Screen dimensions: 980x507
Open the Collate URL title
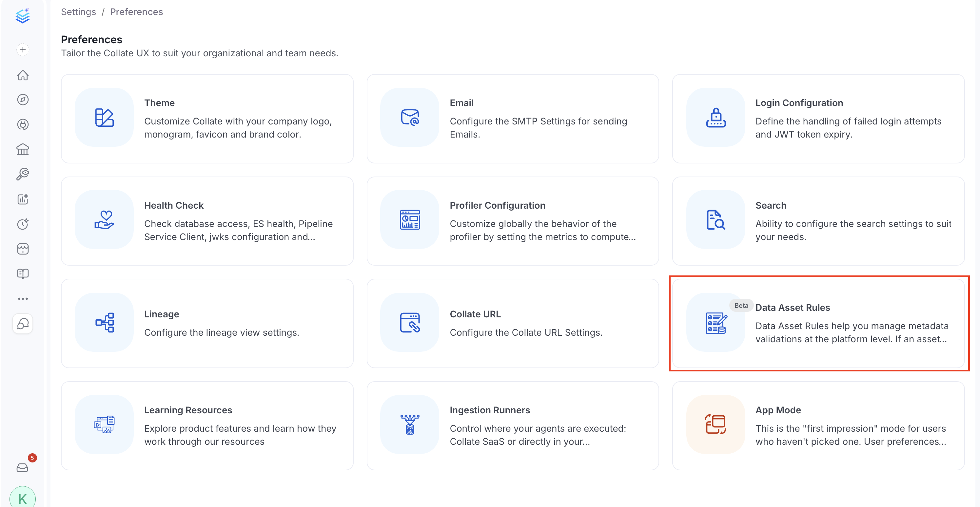pyautogui.click(x=475, y=314)
